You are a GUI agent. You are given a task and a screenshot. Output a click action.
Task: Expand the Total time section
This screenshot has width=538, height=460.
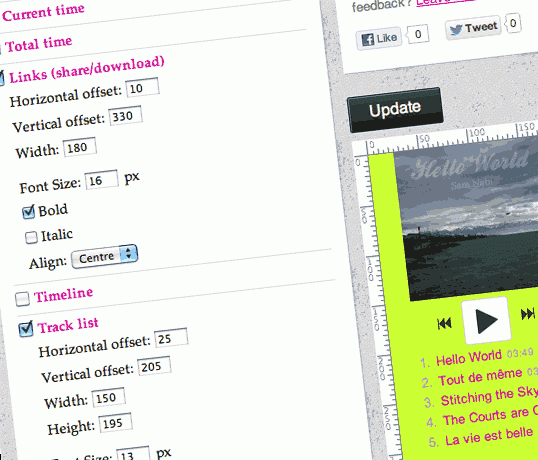(x=38, y=44)
